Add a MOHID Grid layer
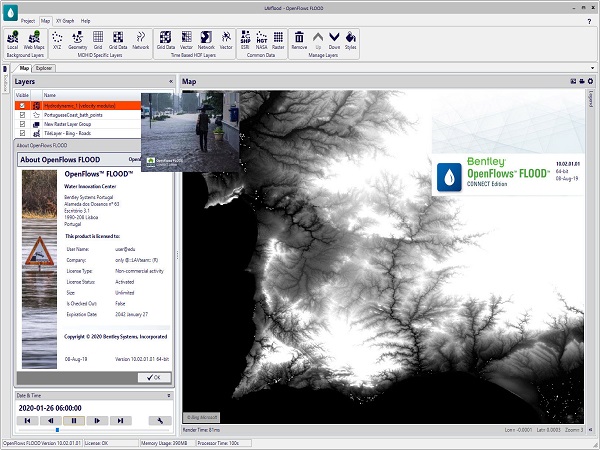This screenshot has height=450, width=600. click(98, 40)
